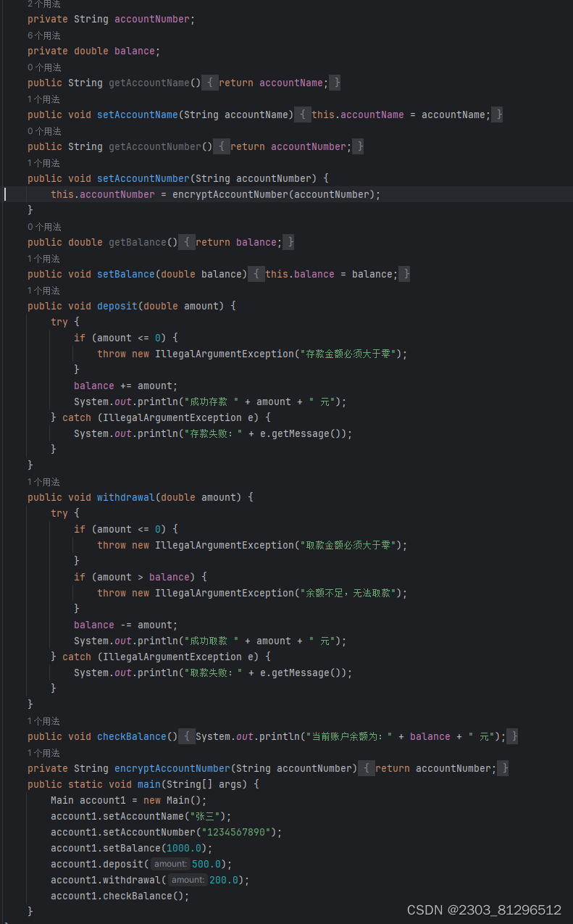
Task: Open the 1个用法 hint above withdrawal method
Action: coord(44,482)
